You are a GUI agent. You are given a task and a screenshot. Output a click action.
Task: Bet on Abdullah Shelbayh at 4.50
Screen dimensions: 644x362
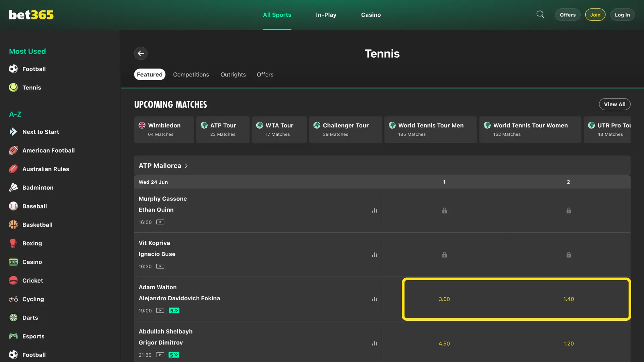pos(444,344)
